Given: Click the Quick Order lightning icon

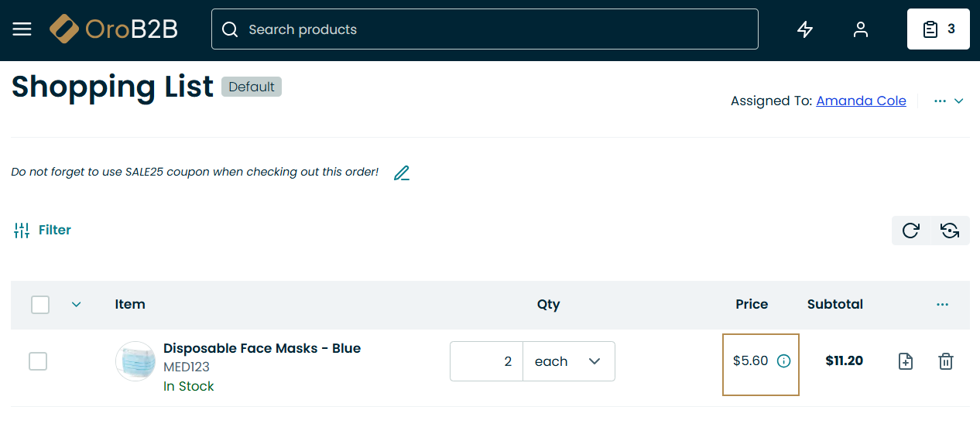Looking at the screenshot, I should coord(805,29).
